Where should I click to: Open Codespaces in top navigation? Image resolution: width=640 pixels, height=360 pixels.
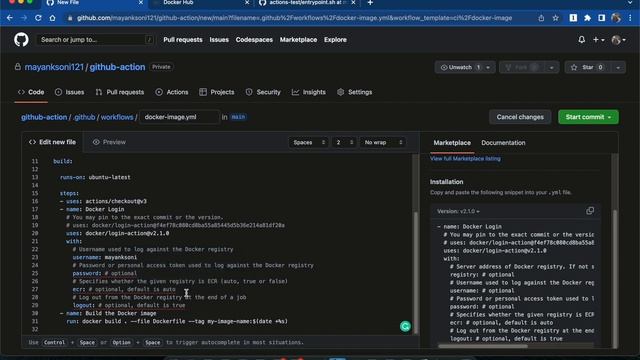[x=254, y=40]
